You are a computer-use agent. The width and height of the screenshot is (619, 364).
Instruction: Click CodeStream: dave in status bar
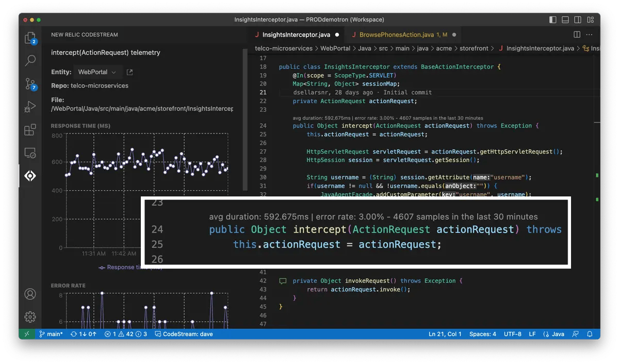184,334
